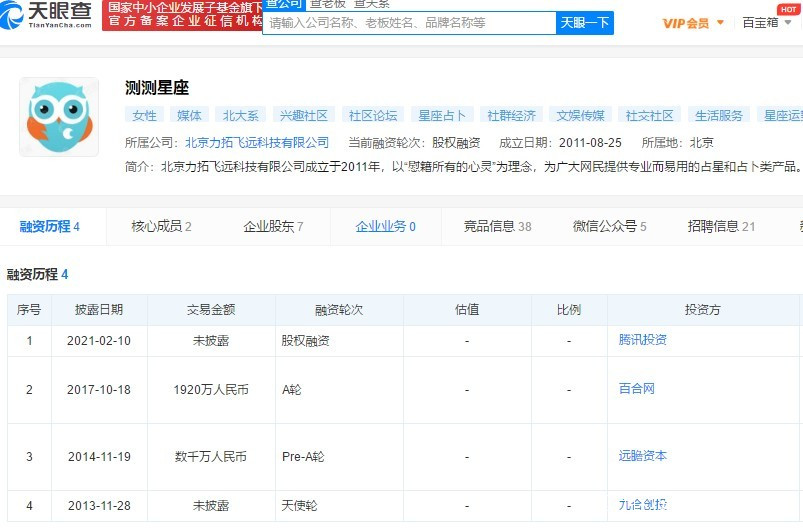The image size is (803, 528).
Task: Switch to 企业股东 tab
Action: tap(273, 226)
